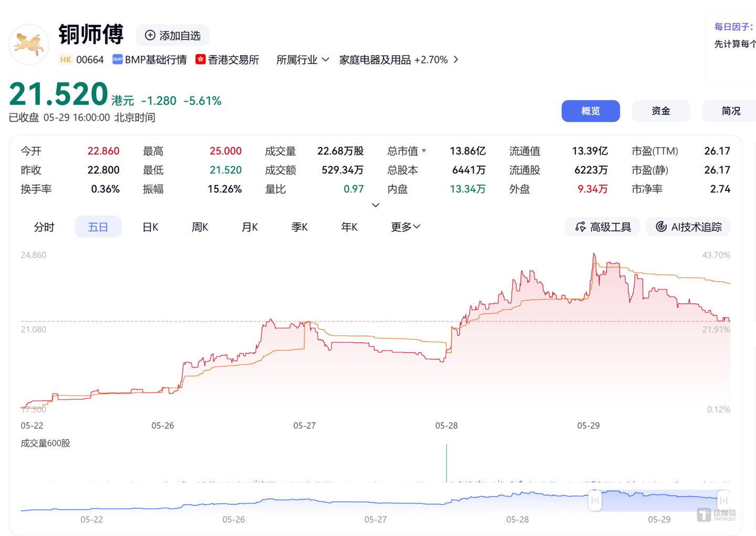Click the 高级工具 tool icon
Screen dimensions: 756x536
(x=580, y=227)
